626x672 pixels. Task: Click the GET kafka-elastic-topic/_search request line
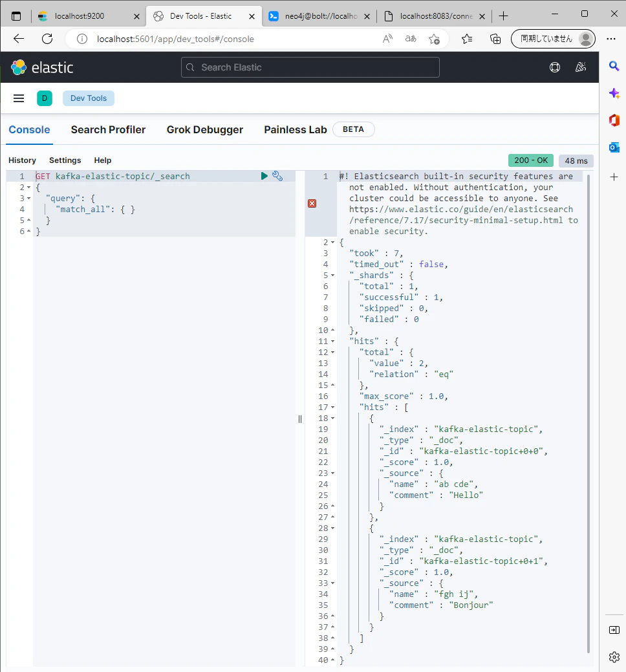tap(113, 176)
